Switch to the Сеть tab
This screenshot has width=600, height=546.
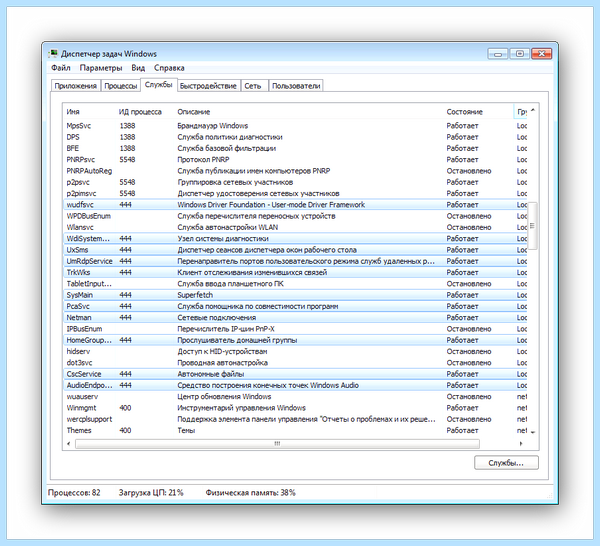point(253,86)
